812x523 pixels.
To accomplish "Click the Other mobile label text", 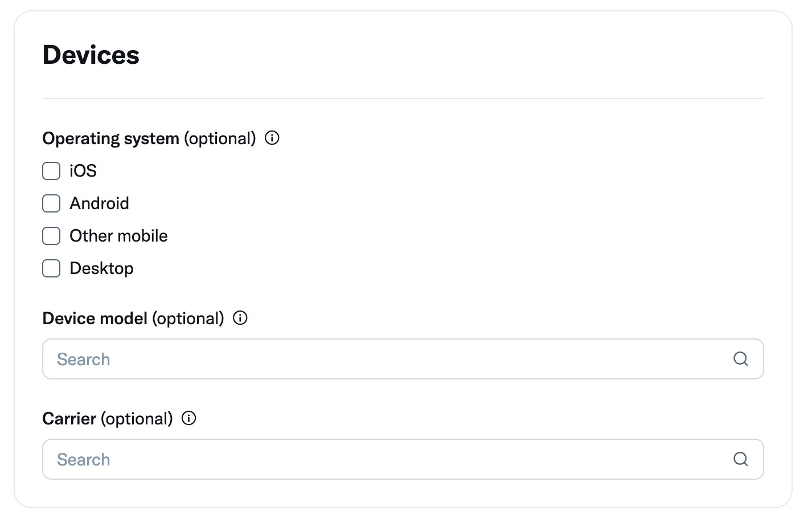I will [118, 236].
